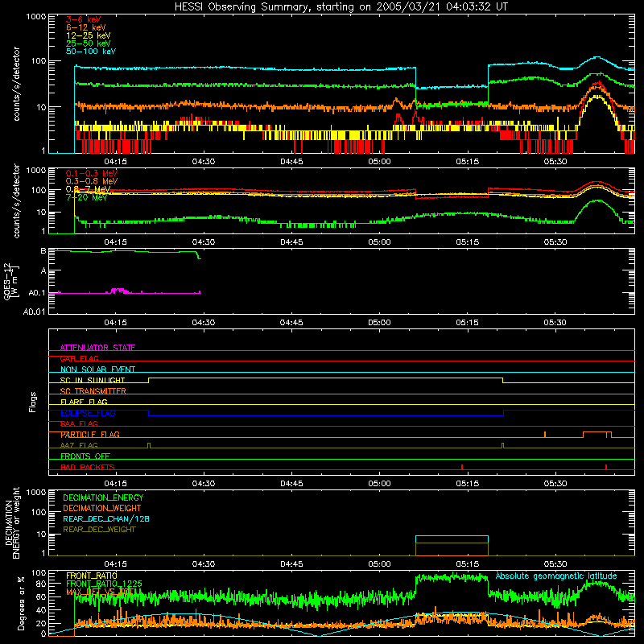Select the red 3-6 keV legend label
This screenshot has width=644, height=644.
83,19
